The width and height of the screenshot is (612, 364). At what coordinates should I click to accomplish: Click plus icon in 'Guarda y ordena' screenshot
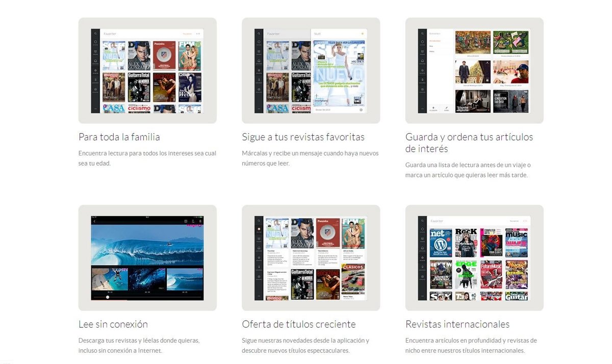coord(433,108)
